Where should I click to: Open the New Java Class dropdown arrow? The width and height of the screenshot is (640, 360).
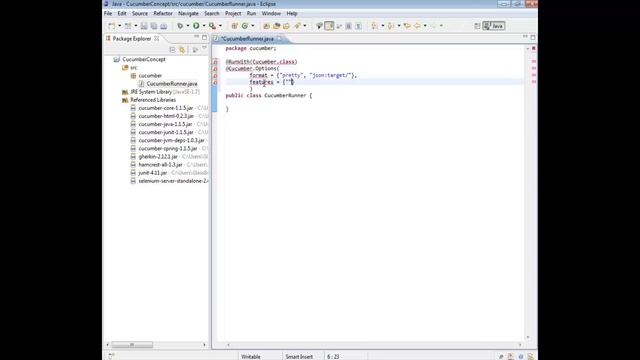click(253, 26)
